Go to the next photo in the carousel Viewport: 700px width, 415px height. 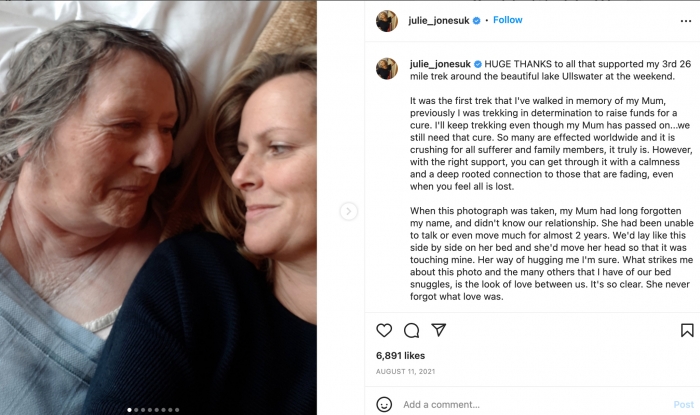point(348,211)
